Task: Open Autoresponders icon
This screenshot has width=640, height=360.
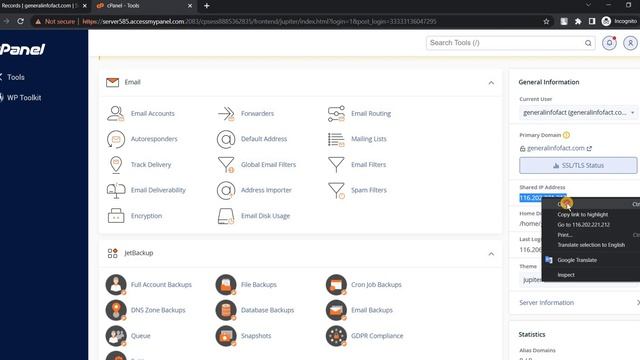Action: click(x=116, y=139)
